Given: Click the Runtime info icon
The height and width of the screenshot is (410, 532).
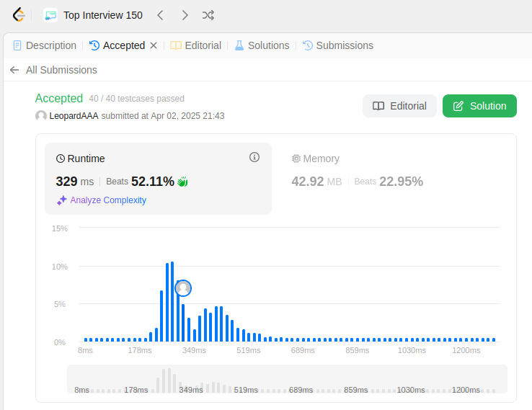Looking at the screenshot, I should point(254,157).
